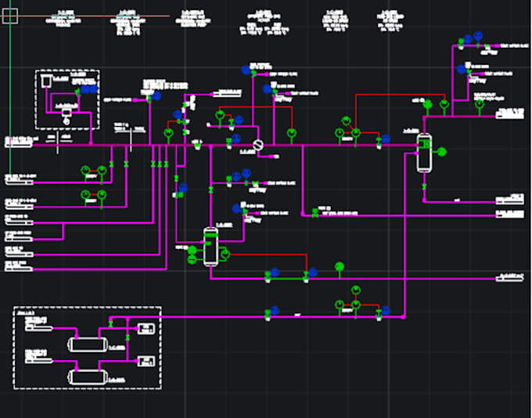Select green instrument with red signal after heat exchanger
This screenshot has height=418, width=532.
[x=292, y=133]
